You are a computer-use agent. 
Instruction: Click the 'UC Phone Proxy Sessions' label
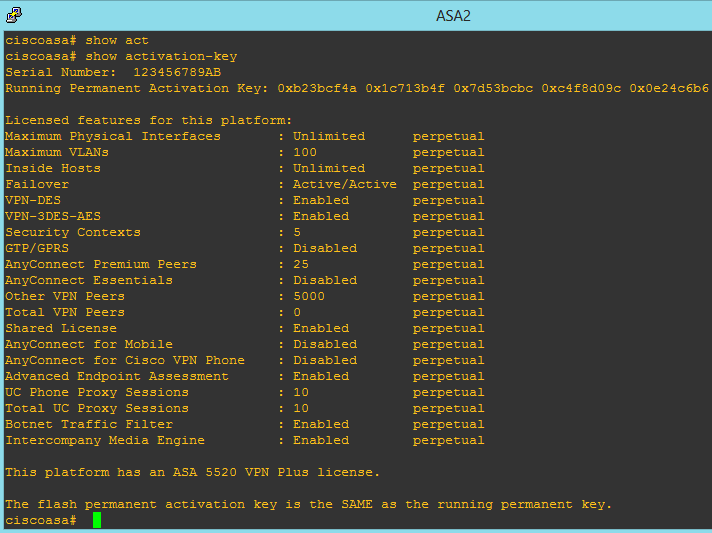(x=97, y=392)
